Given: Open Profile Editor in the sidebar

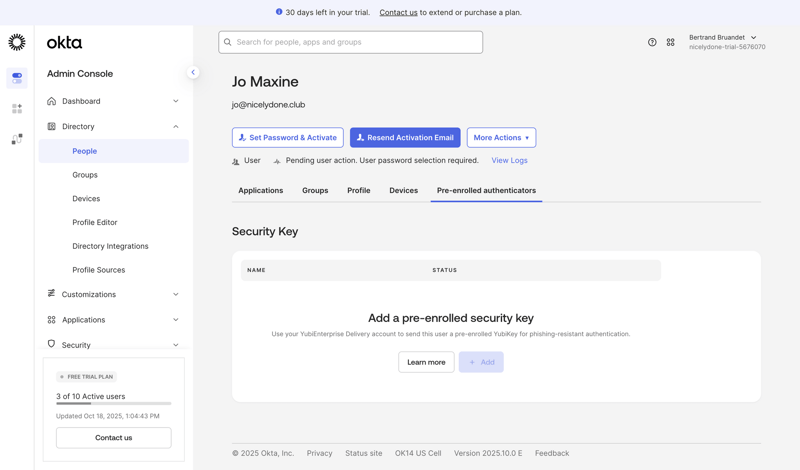Looking at the screenshot, I should tap(95, 222).
